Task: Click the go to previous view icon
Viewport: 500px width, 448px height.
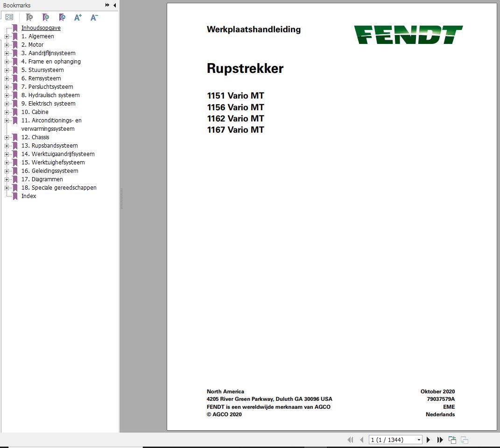Action: (452, 440)
